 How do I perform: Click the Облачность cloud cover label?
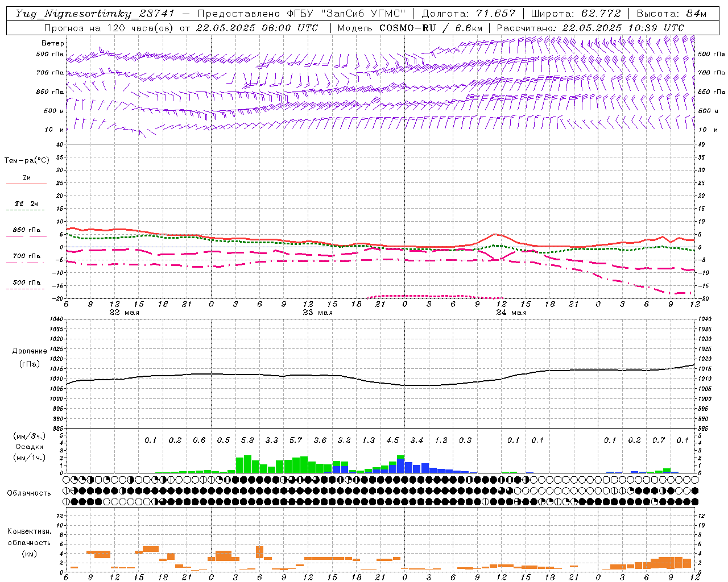pyautogui.click(x=29, y=493)
